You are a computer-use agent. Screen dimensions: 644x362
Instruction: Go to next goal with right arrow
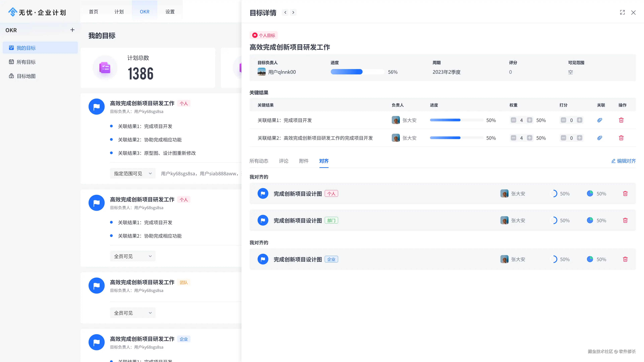click(293, 13)
